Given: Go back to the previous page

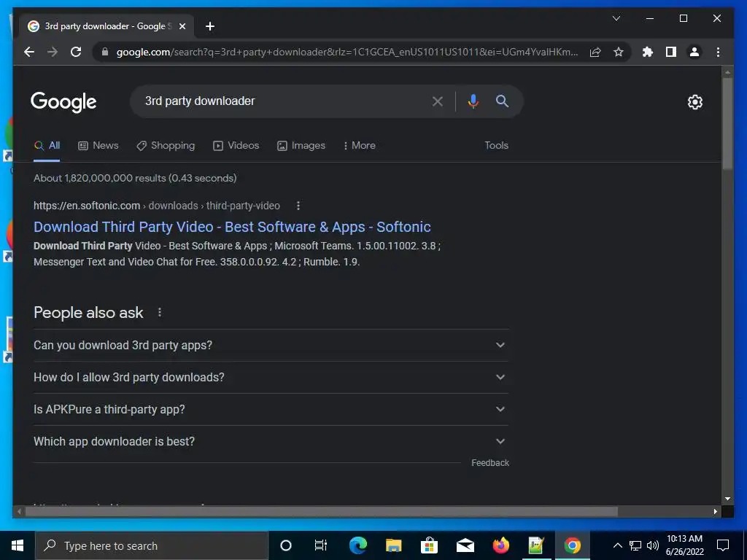Looking at the screenshot, I should tap(29, 52).
